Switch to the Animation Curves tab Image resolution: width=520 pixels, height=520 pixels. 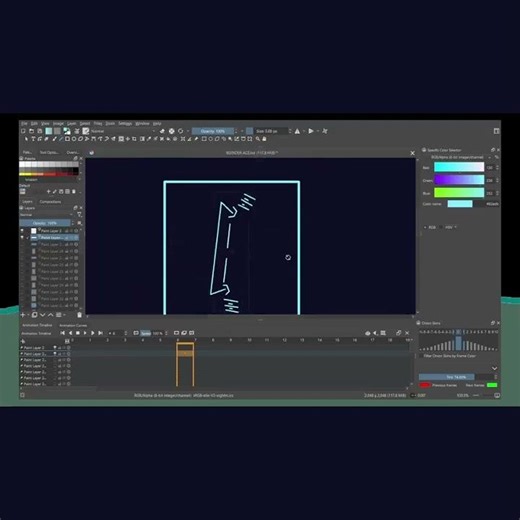click(73, 325)
